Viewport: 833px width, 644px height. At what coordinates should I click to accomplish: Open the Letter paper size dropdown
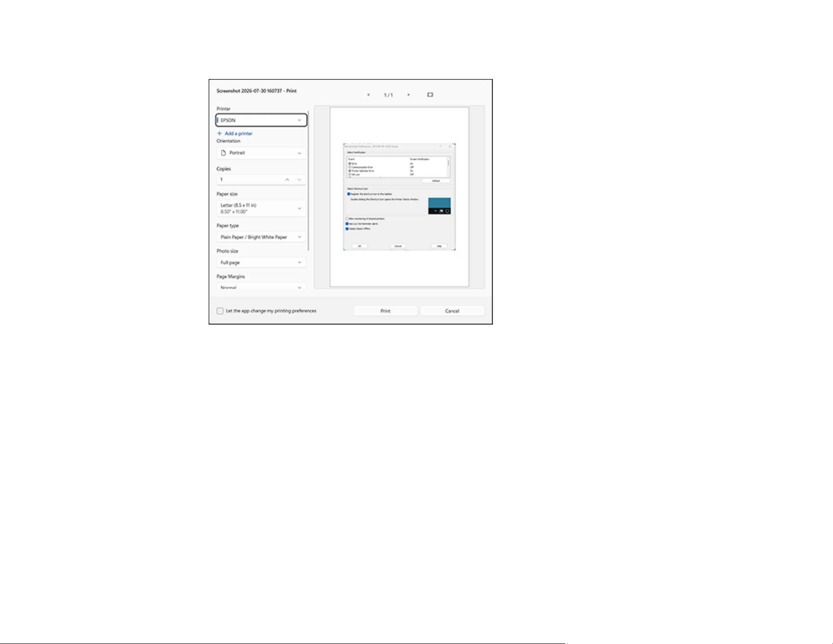pos(262,208)
